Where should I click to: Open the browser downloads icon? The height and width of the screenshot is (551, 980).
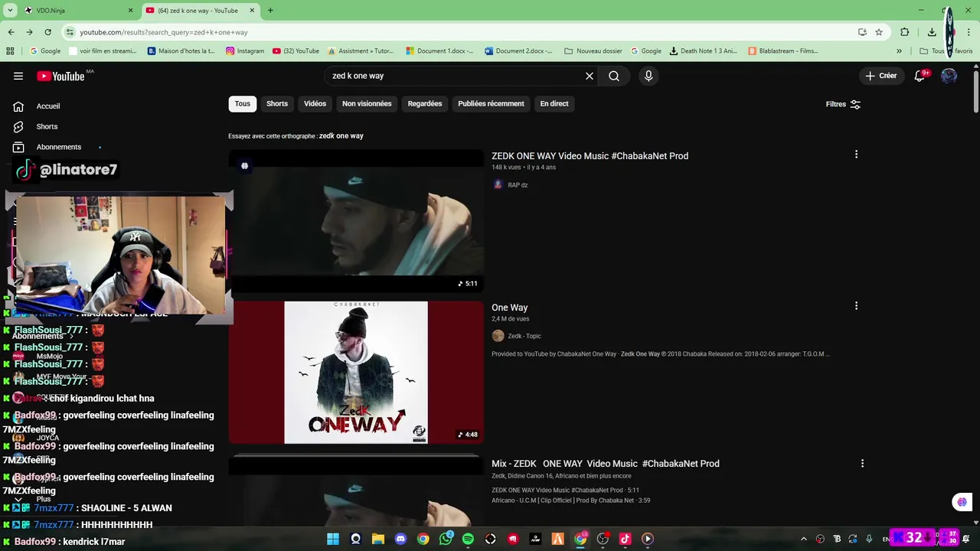point(932,32)
